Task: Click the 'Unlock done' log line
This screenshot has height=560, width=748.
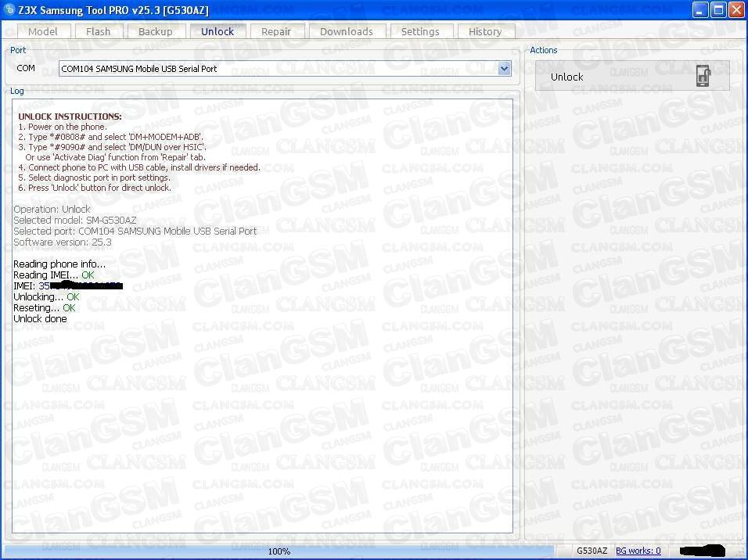Action: pyautogui.click(x=40, y=318)
